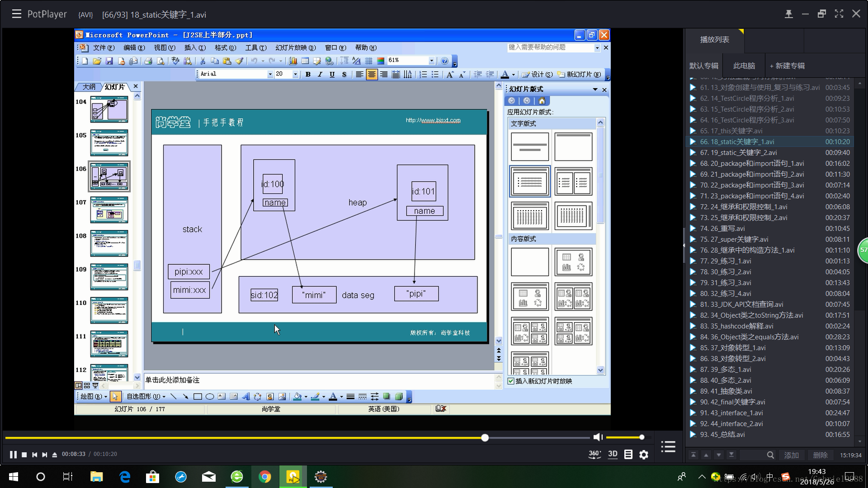Image resolution: width=868 pixels, height=488 pixels.
Task: Toggle PotPlayer fullscreen mode
Action: click(839, 14)
